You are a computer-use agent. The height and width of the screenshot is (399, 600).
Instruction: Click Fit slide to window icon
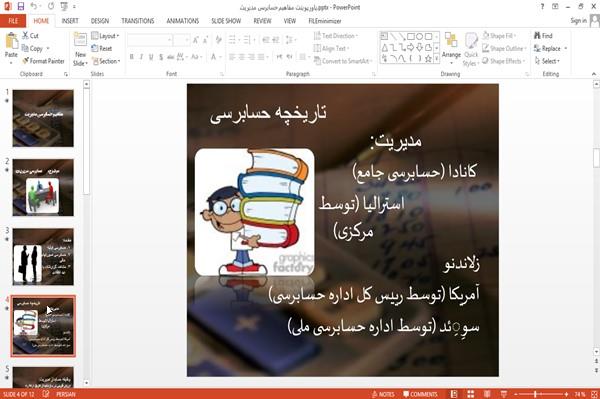tap(594, 394)
